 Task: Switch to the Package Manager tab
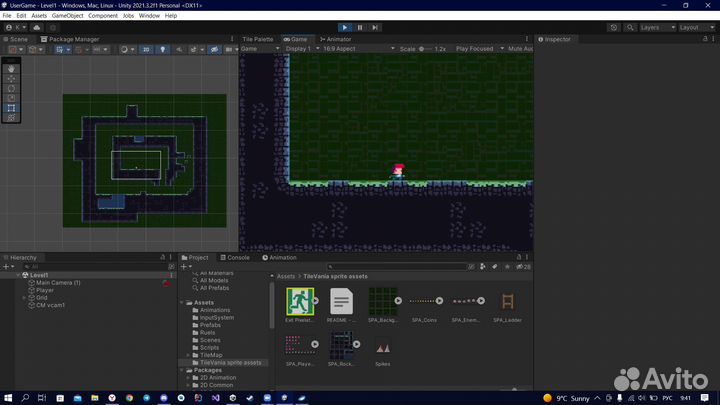coord(70,39)
